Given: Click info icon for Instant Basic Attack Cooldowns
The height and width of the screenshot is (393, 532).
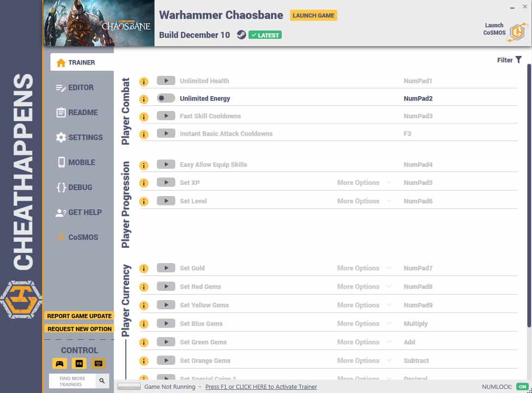Looking at the screenshot, I should click(144, 135).
